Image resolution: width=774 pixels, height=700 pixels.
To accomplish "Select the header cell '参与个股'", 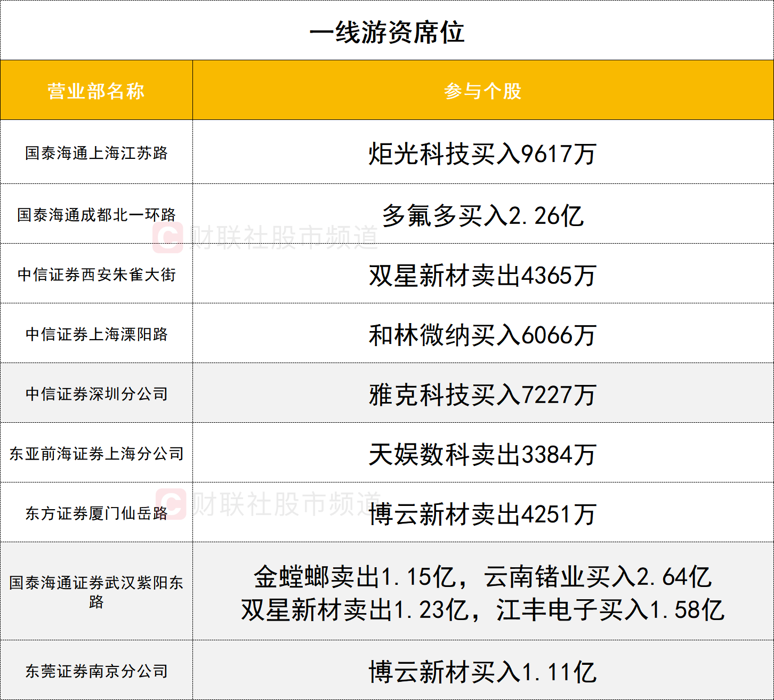I will tap(483, 90).
